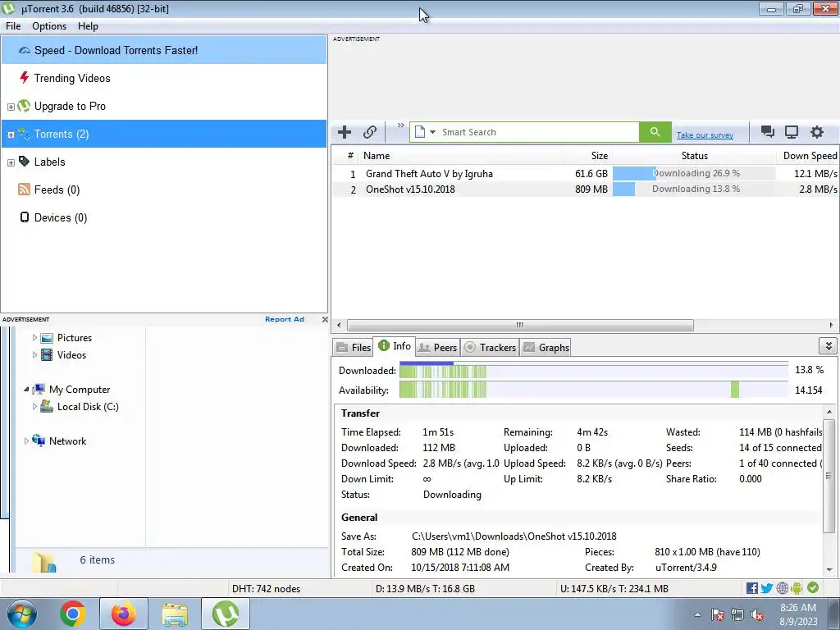This screenshot has width=840, height=630.
Task: Click the Add Torrent plus icon
Action: 345,132
